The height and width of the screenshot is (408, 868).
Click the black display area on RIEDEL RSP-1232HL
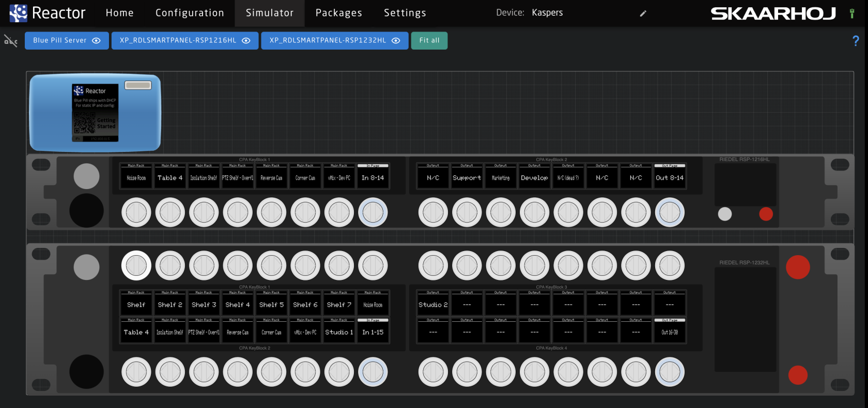click(x=746, y=319)
